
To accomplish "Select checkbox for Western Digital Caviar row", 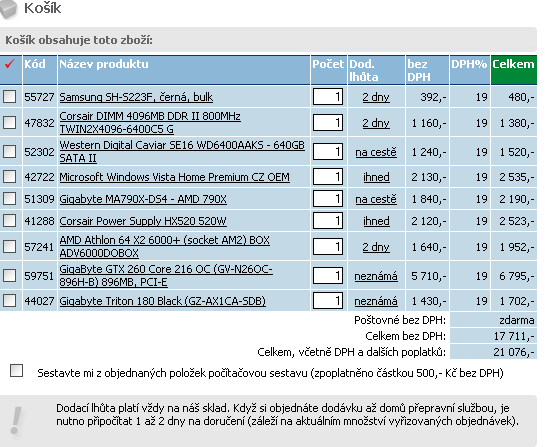I will 9,152.
